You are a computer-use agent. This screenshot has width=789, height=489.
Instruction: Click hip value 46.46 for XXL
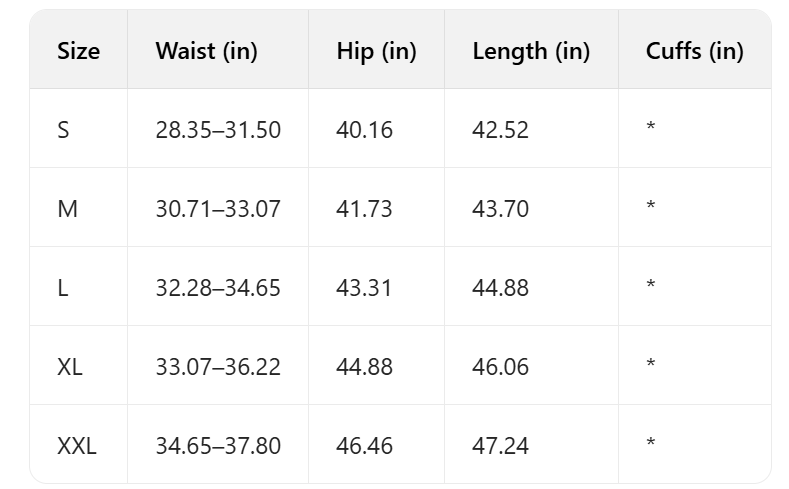click(x=365, y=446)
